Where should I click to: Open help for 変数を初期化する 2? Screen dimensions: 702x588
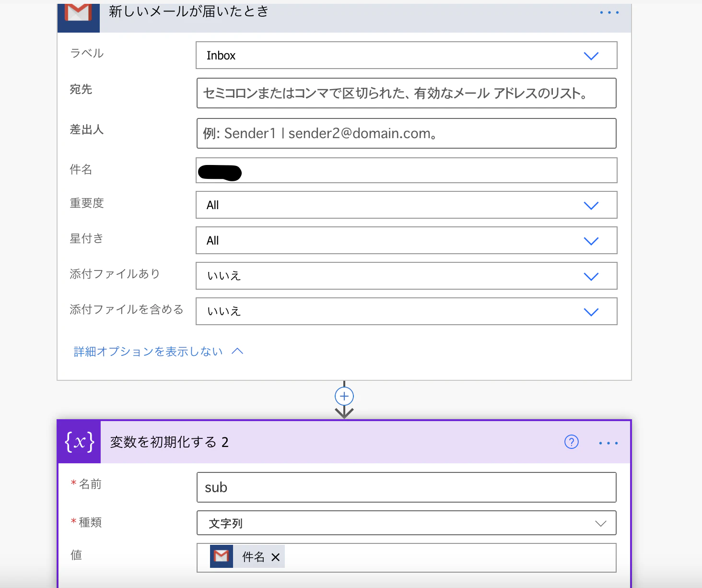pyautogui.click(x=572, y=442)
